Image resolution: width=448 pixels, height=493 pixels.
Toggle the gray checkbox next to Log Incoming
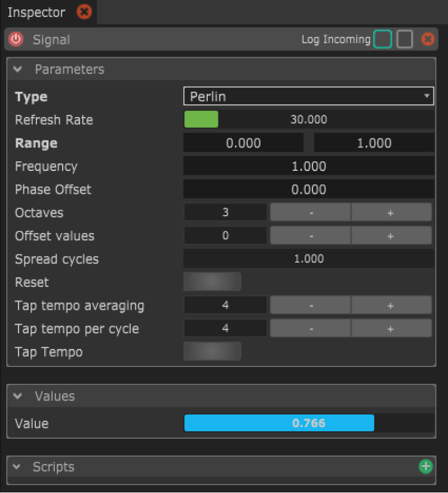pos(405,39)
